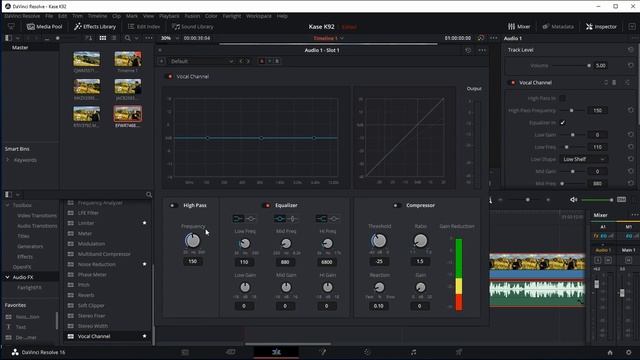The height and width of the screenshot is (360, 640).
Task: Open Default preset dropdown
Action: [202, 61]
